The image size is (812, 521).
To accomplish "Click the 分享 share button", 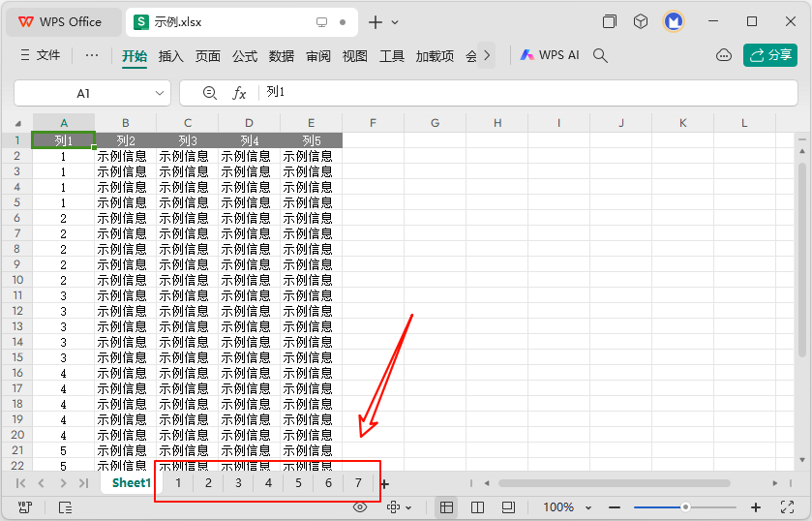I will (770, 56).
